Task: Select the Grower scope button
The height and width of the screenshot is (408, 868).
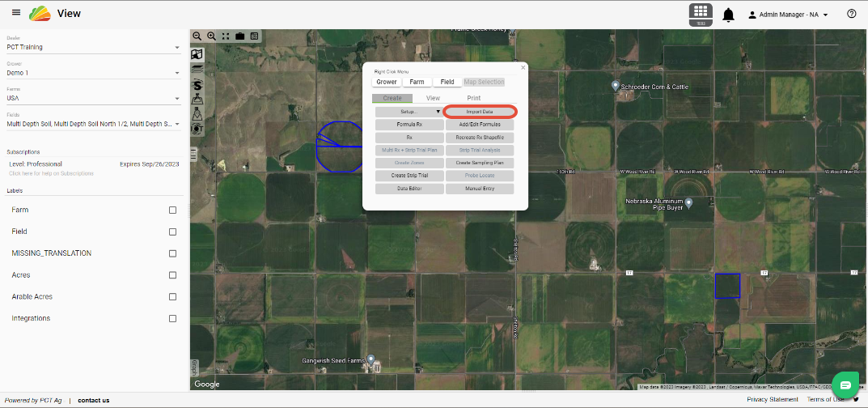Action: (x=387, y=82)
